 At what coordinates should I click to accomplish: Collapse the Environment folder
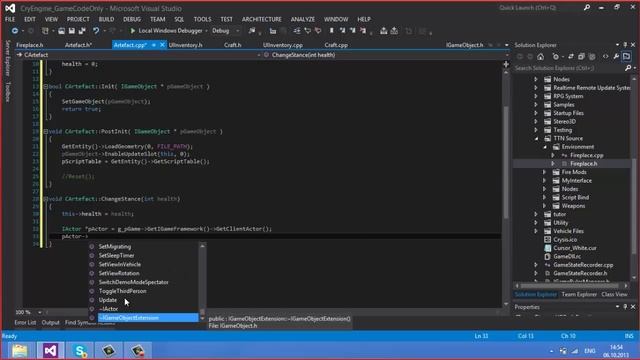(544, 147)
